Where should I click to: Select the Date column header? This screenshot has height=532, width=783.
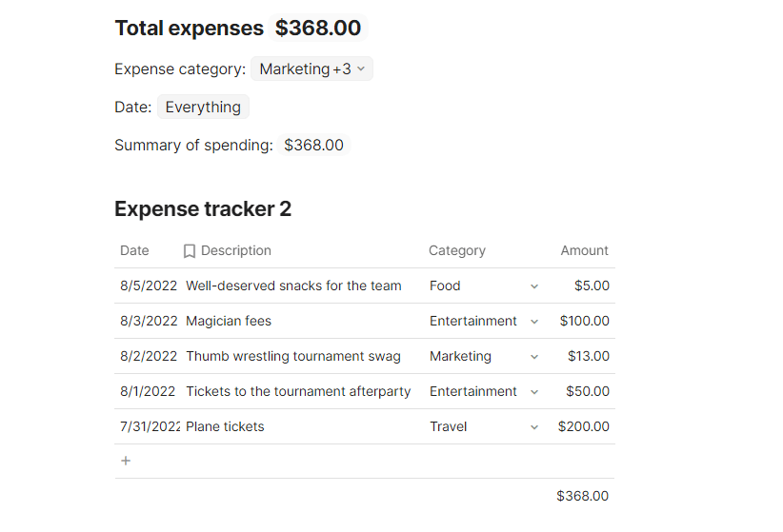click(x=134, y=250)
